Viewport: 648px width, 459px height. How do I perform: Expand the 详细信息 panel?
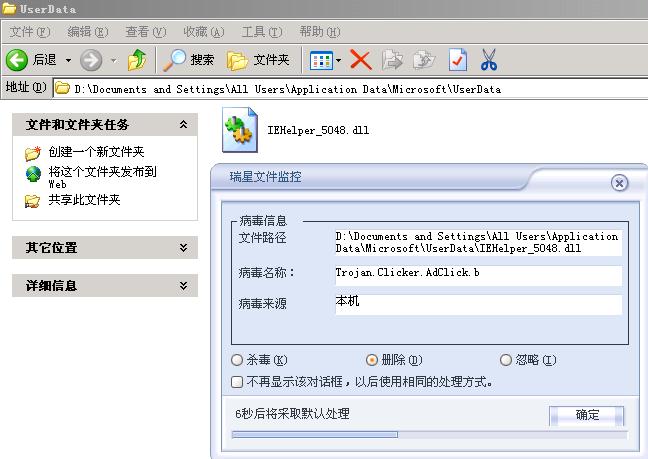pos(183,285)
